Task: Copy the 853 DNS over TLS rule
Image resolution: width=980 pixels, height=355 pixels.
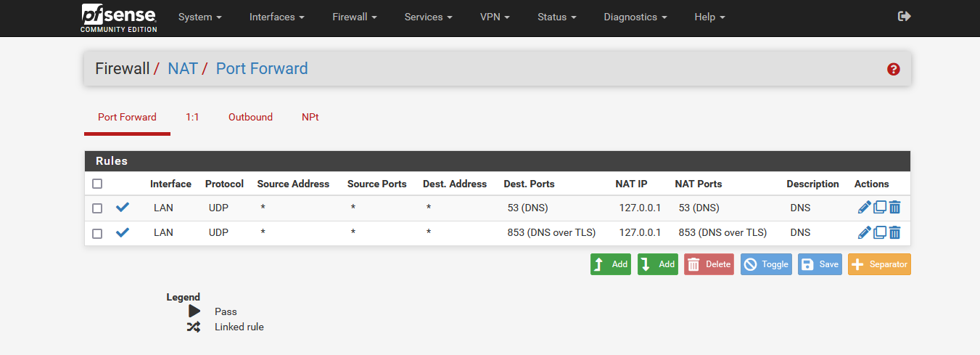Action: pyautogui.click(x=880, y=232)
